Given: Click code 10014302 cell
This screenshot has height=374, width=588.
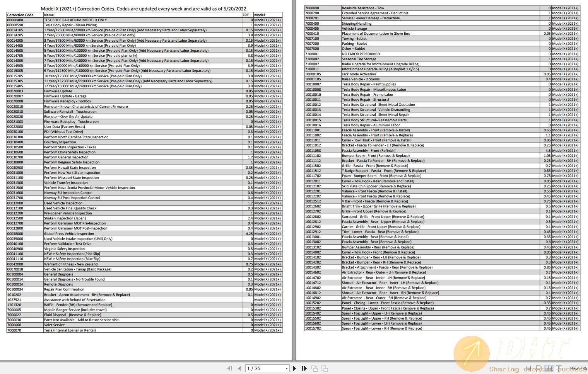Looking at the screenshot, I should [x=323, y=267].
